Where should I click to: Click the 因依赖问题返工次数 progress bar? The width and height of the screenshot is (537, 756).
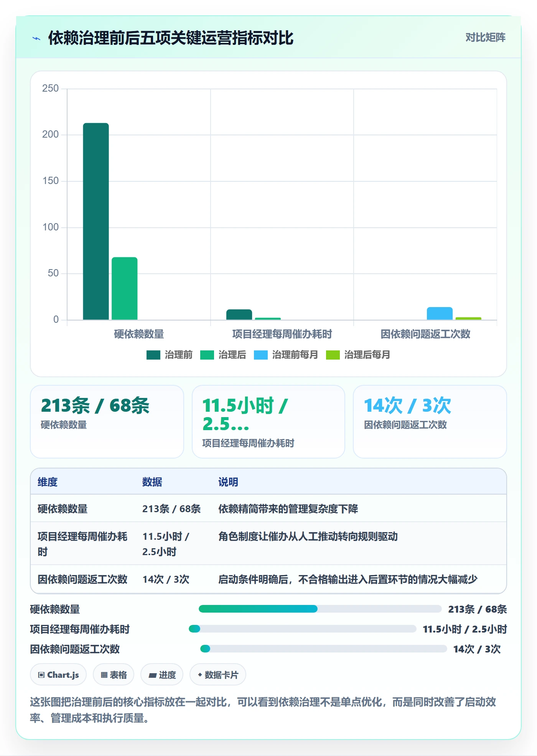click(324, 649)
